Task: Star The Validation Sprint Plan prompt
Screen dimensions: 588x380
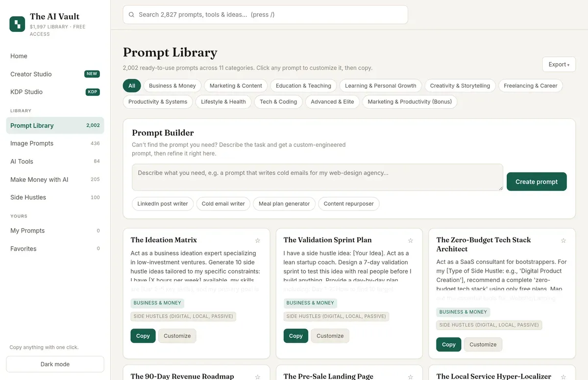Action: 411,240
